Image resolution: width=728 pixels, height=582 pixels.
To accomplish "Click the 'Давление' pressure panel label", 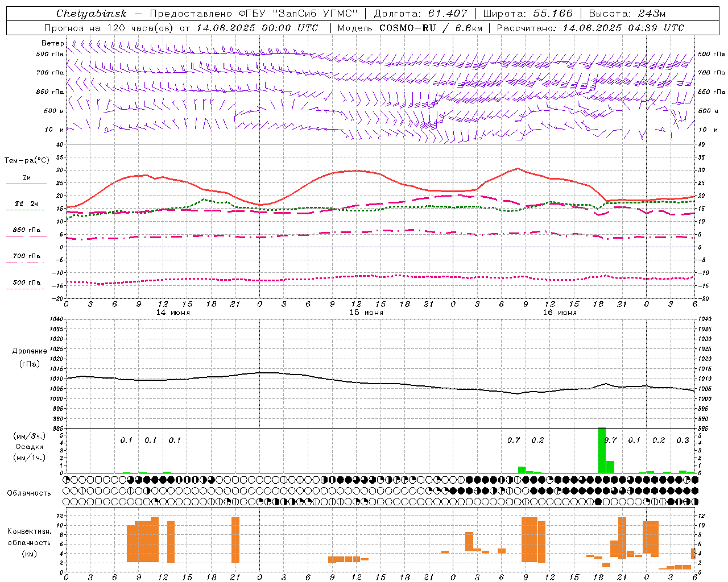I will [30, 351].
